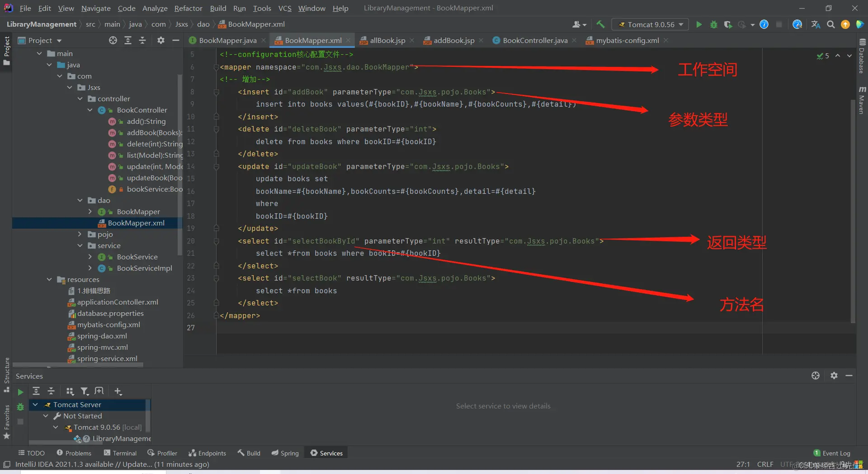868x474 pixels.
Task: Toggle fold for mapper tag on line 6
Action: (x=216, y=67)
